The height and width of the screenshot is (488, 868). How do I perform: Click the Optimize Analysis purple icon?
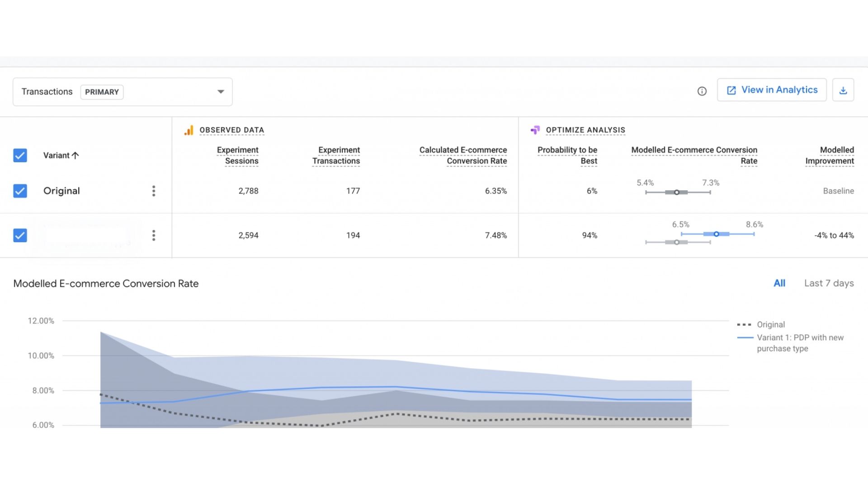(535, 130)
